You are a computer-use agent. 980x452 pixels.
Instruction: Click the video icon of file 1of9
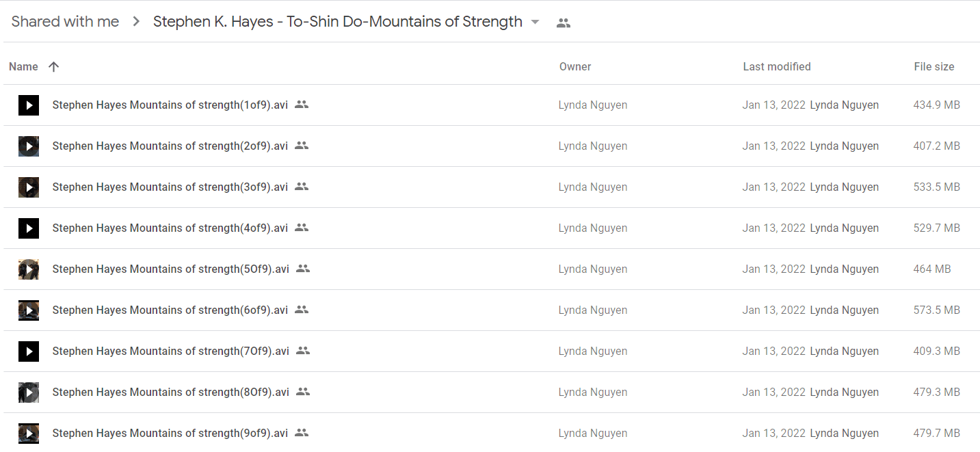tap(29, 105)
